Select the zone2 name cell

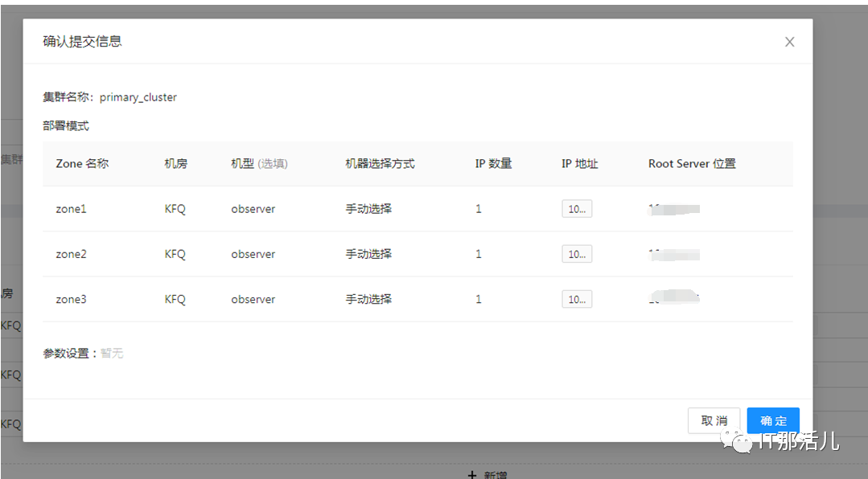(x=71, y=254)
